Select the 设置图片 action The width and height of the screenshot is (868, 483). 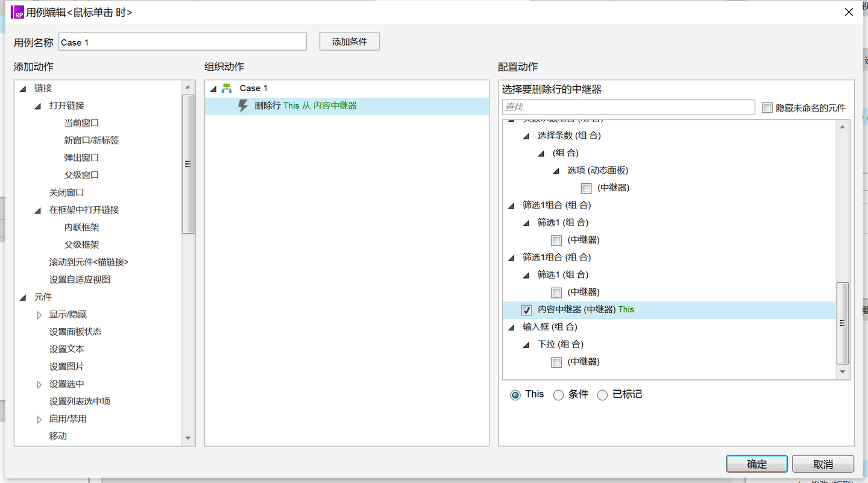coord(67,367)
